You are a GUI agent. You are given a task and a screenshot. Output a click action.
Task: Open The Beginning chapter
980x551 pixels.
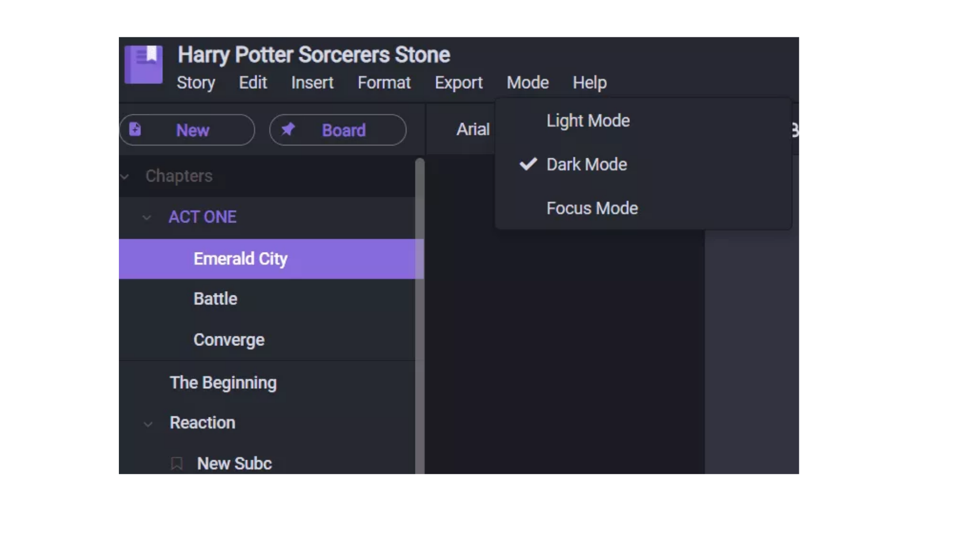pyautogui.click(x=223, y=383)
